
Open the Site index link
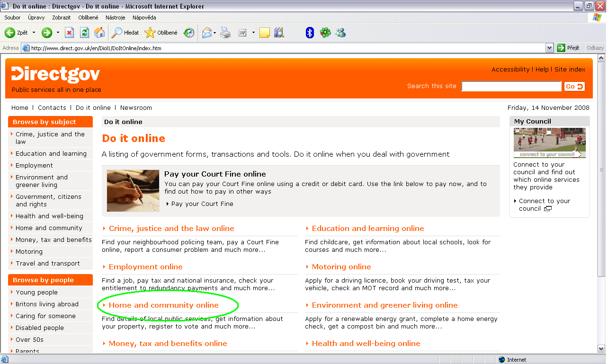pyautogui.click(x=570, y=69)
